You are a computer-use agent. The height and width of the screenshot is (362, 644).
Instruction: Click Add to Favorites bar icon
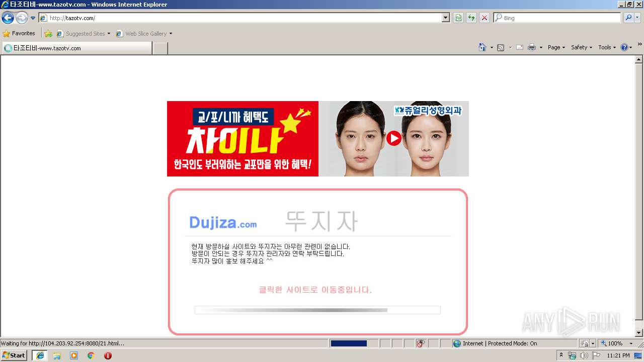coord(48,34)
